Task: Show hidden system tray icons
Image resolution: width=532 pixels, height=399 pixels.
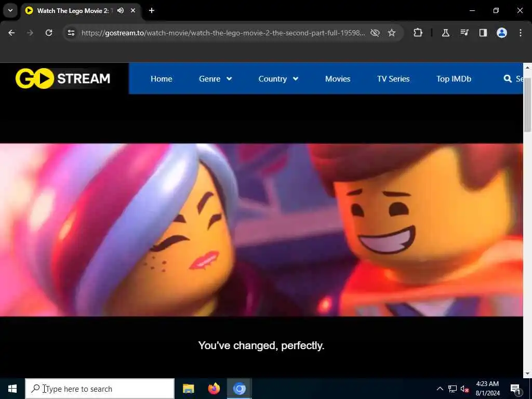Action: click(440, 389)
